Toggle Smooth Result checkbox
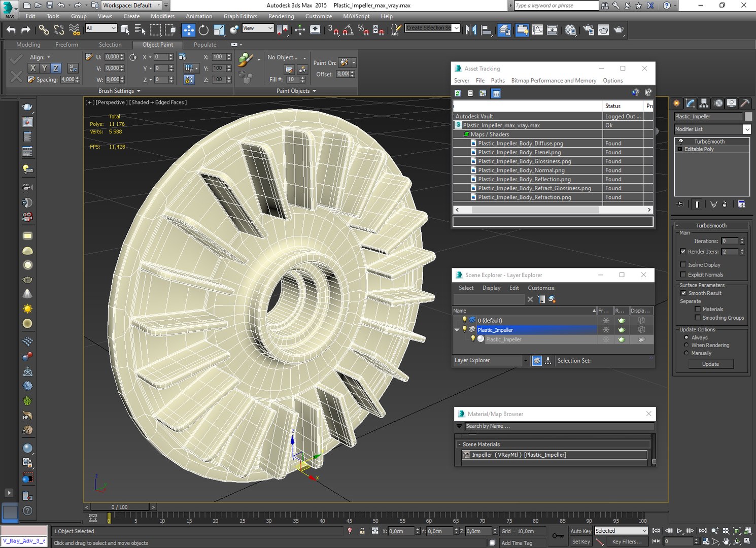Viewport: 756px width, 548px height. click(x=683, y=293)
